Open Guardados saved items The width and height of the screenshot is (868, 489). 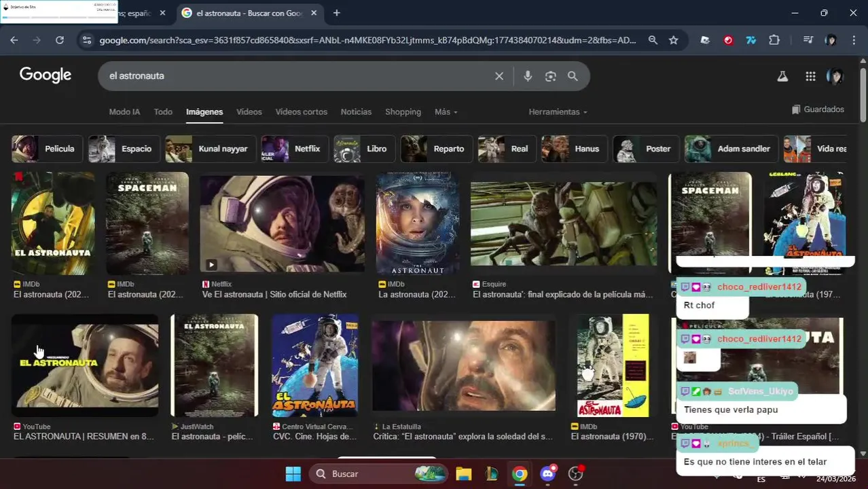[x=818, y=109]
